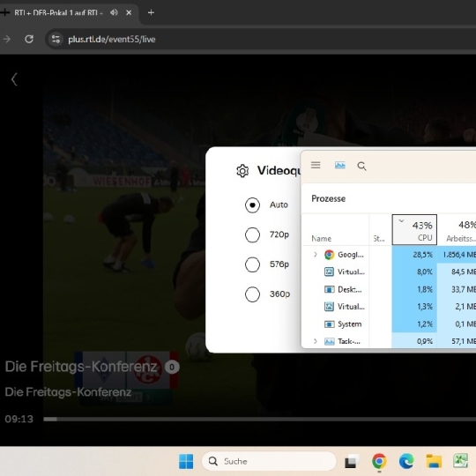Choose the 576p quality option
Screen dimensions: 476x476
252,264
